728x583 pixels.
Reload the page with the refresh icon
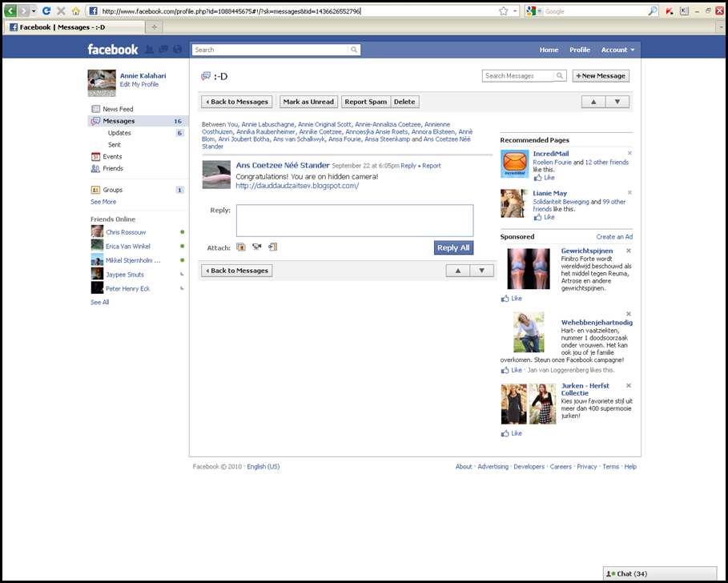pos(46,10)
